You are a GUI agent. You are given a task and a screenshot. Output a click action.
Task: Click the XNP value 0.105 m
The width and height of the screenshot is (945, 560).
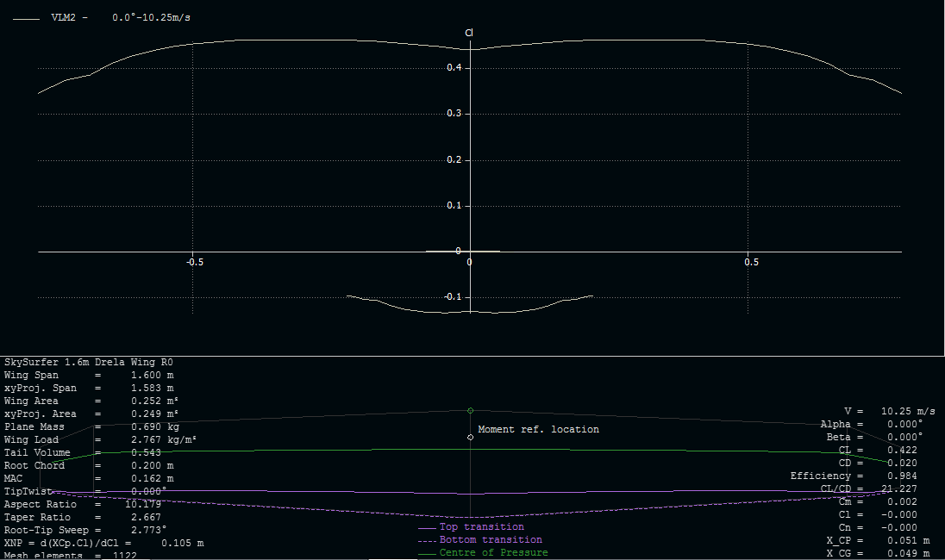point(183,543)
